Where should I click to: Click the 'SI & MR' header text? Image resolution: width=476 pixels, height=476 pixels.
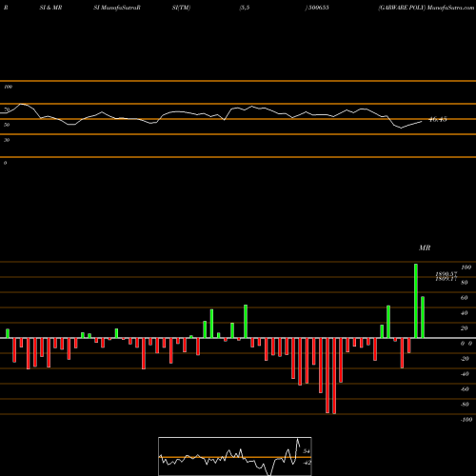tap(50, 8)
